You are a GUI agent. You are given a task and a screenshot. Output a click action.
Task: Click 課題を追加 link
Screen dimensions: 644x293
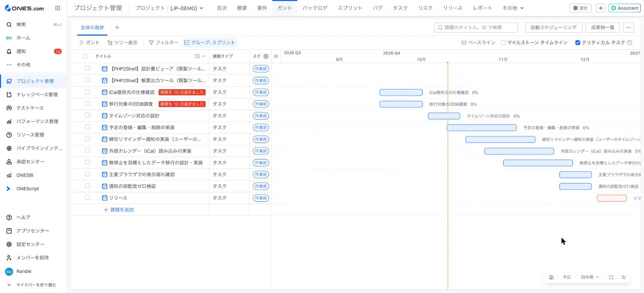point(119,210)
